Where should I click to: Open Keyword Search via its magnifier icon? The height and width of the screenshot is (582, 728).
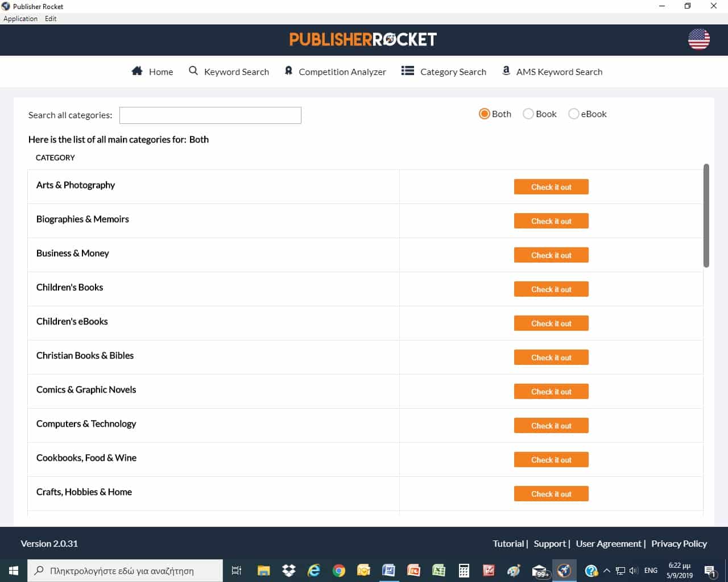(x=193, y=70)
